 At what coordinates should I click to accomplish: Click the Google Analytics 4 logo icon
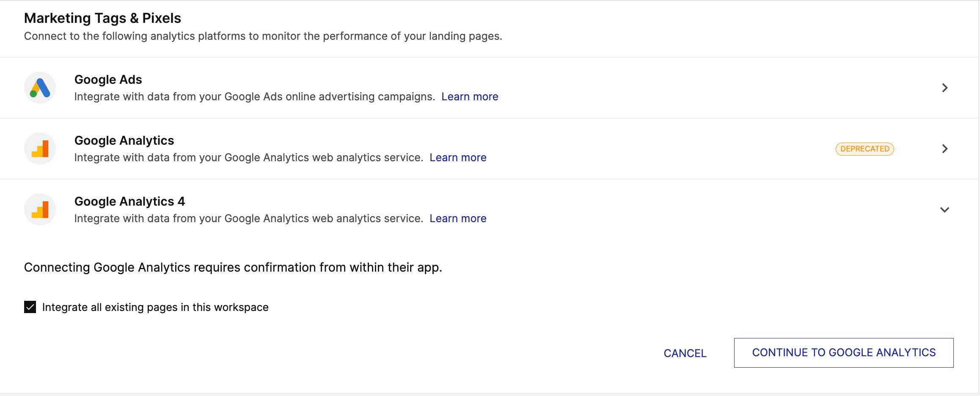pos(40,209)
